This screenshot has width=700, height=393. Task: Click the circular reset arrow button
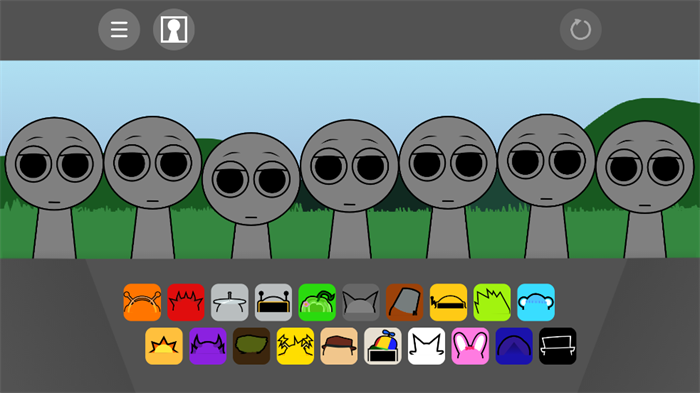click(x=580, y=29)
